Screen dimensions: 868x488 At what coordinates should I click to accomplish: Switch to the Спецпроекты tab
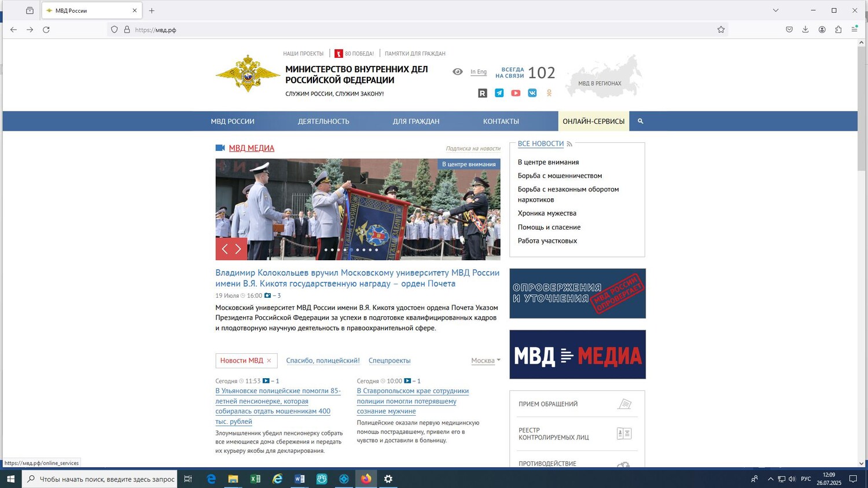point(389,361)
